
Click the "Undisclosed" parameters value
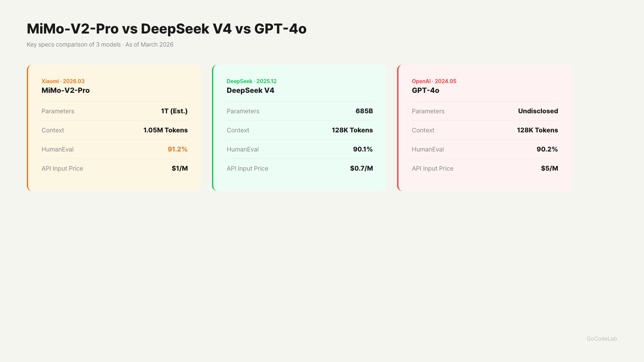point(538,111)
